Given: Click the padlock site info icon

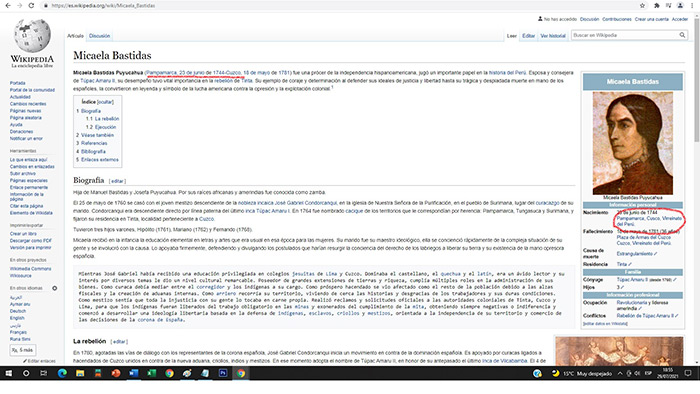Looking at the screenshot, I should tap(46, 6).
